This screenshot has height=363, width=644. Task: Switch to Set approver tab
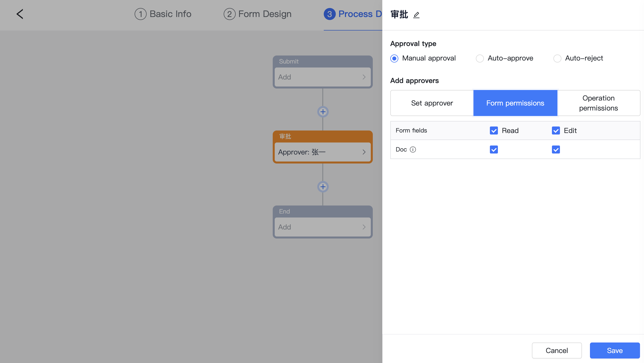point(432,103)
